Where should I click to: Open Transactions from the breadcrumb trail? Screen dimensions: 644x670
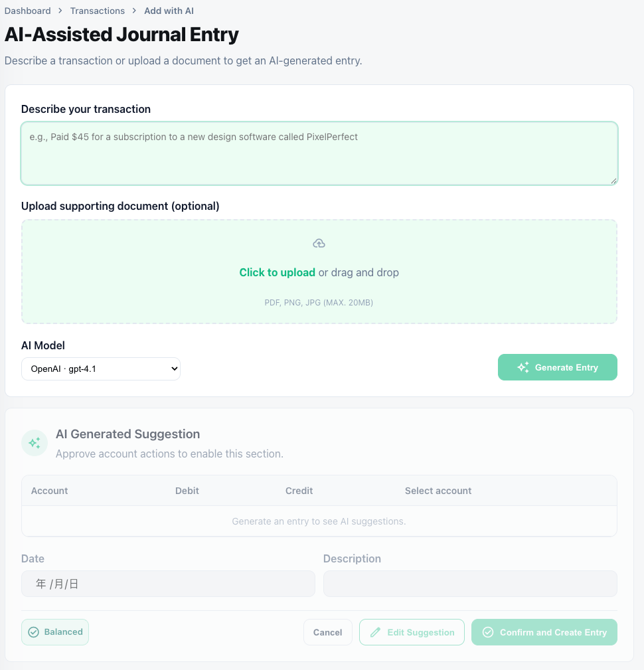pos(97,11)
